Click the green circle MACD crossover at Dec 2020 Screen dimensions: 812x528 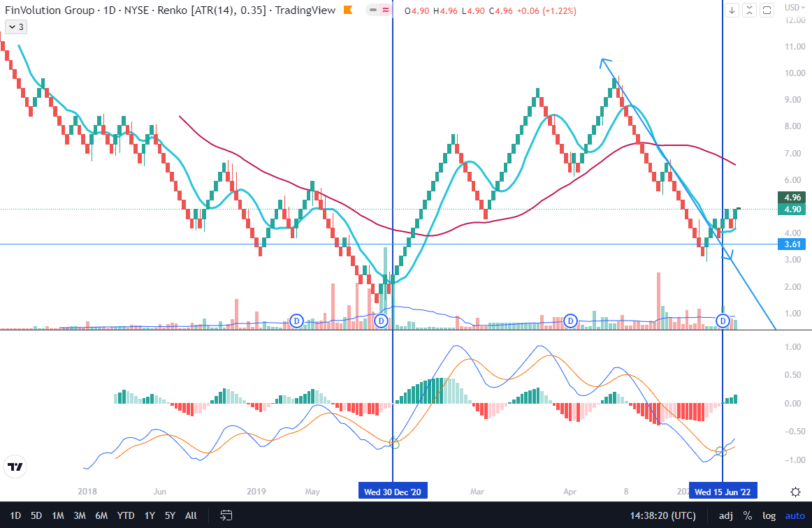click(393, 443)
